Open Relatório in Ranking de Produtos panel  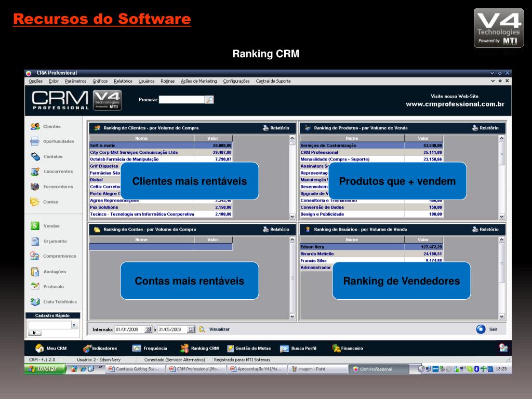485,128
